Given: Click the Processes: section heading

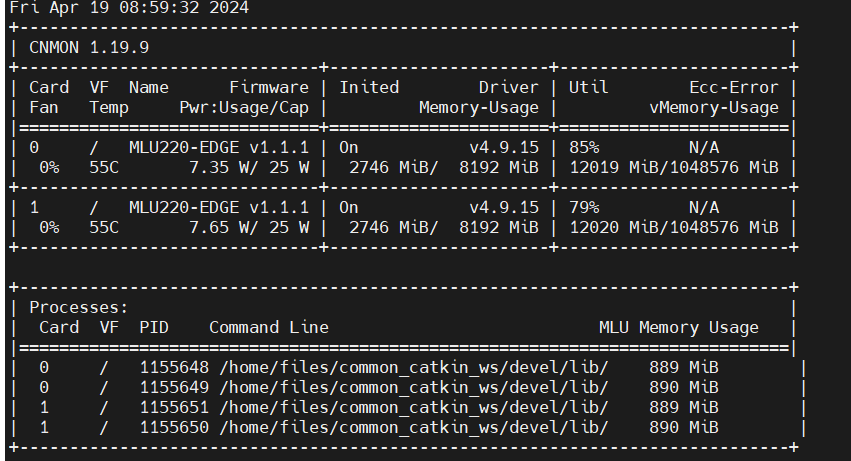Looking at the screenshot, I should point(79,307).
